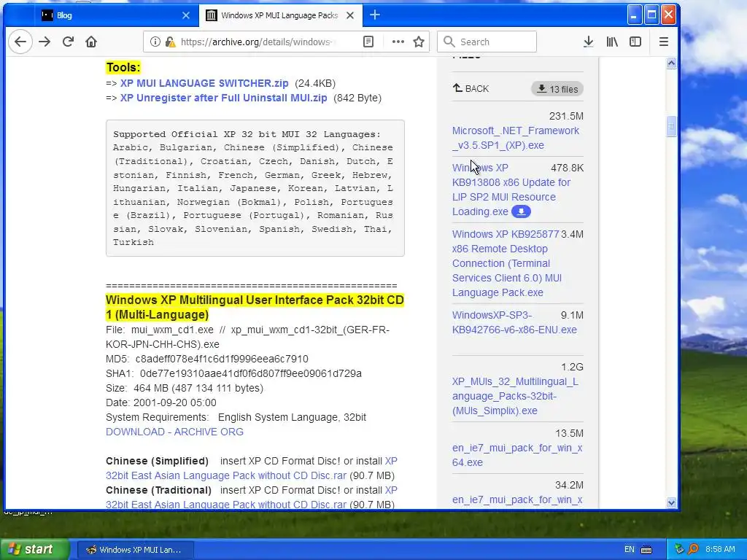Toggle the sidebar panel icon
Image resolution: width=747 pixels, height=560 pixels.
point(635,42)
